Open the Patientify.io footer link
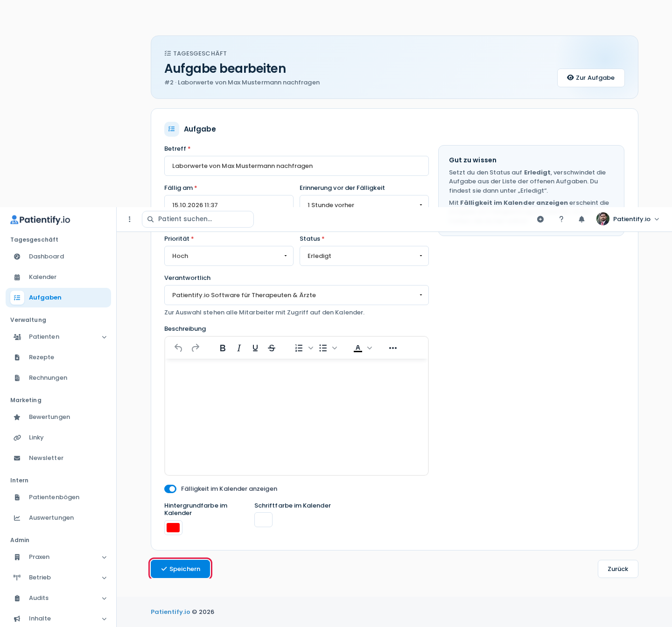 point(170,612)
